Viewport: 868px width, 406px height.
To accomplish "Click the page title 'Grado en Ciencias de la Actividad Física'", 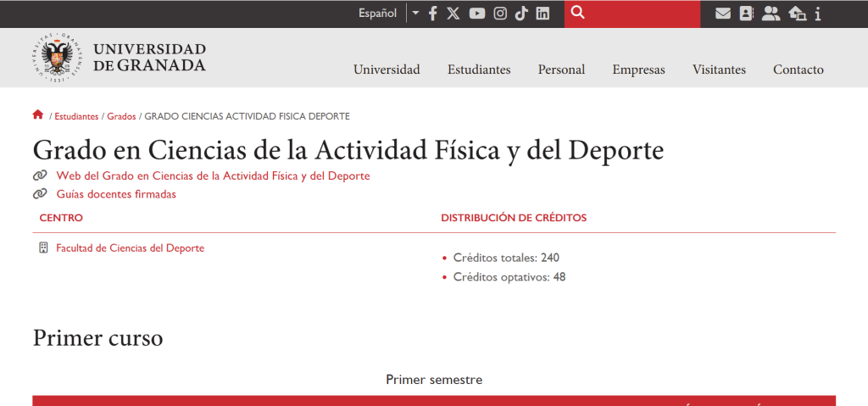I will [348, 151].
